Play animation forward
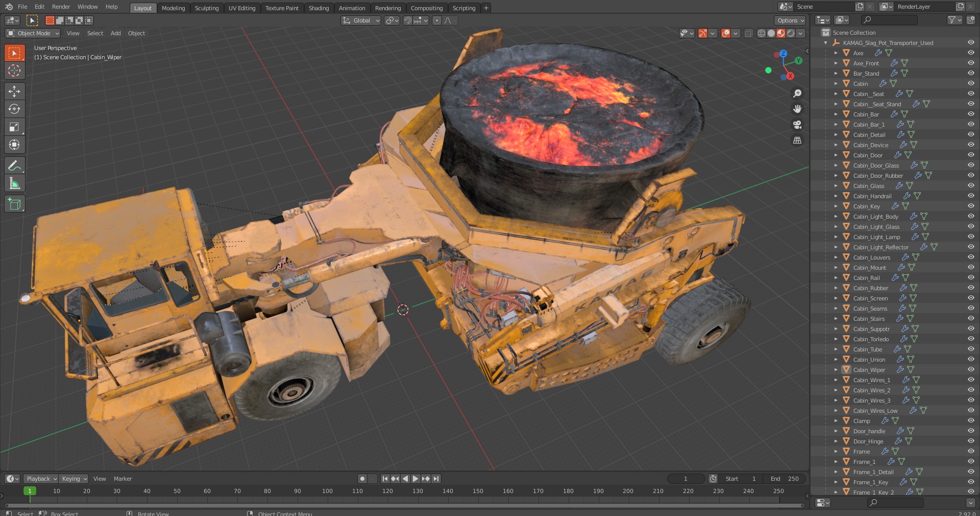This screenshot has height=516, width=980. 415,479
